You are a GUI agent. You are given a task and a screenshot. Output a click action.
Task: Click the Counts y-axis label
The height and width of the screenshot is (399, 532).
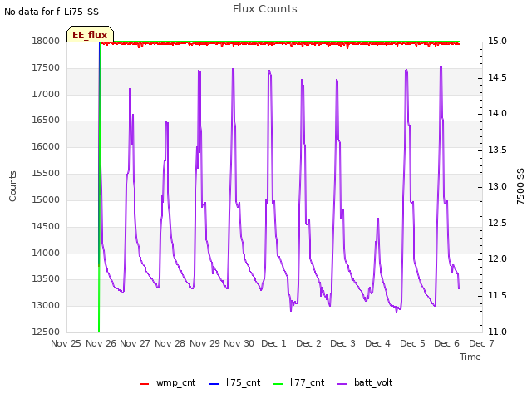click(x=12, y=186)
